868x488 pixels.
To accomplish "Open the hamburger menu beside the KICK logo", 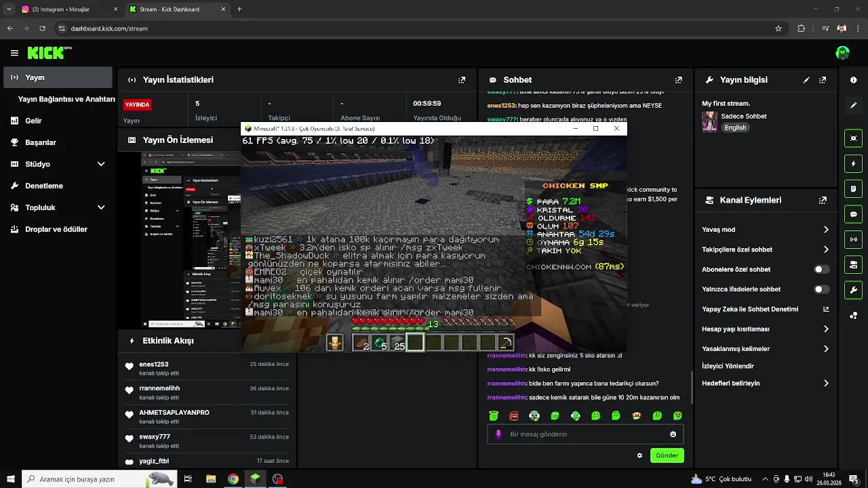I will click(x=14, y=53).
